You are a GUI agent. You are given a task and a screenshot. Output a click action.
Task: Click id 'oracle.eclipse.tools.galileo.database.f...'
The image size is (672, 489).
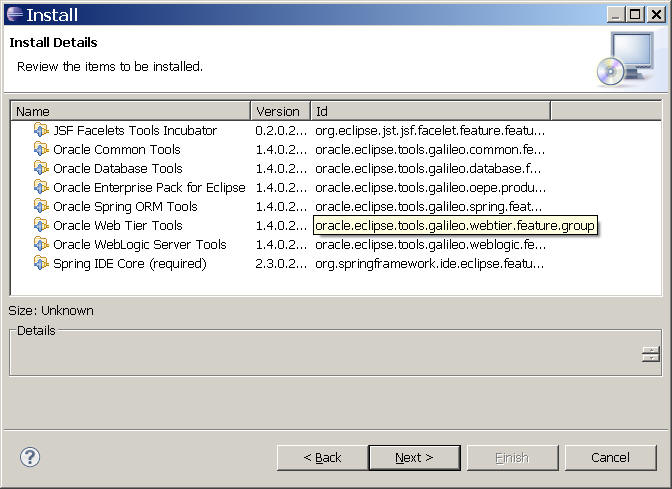tap(428, 168)
